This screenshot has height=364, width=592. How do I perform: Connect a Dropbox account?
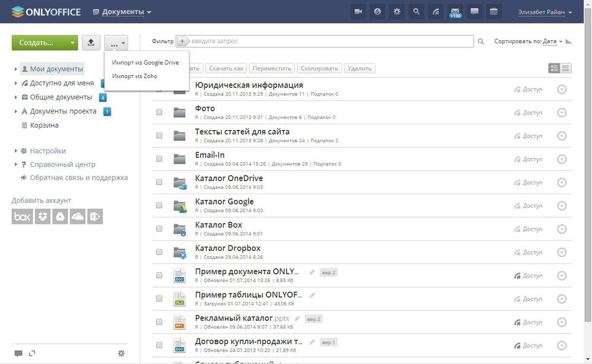point(43,217)
